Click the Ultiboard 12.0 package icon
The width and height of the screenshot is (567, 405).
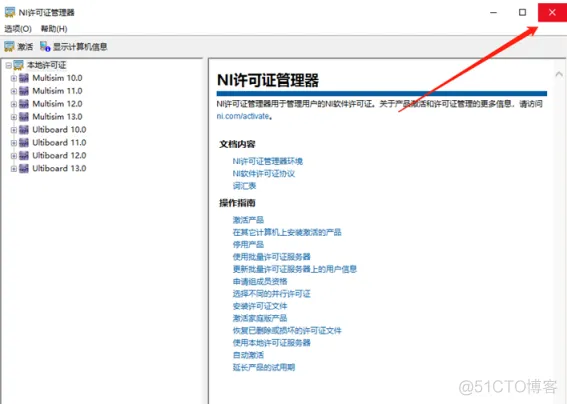[x=24, y=156]
